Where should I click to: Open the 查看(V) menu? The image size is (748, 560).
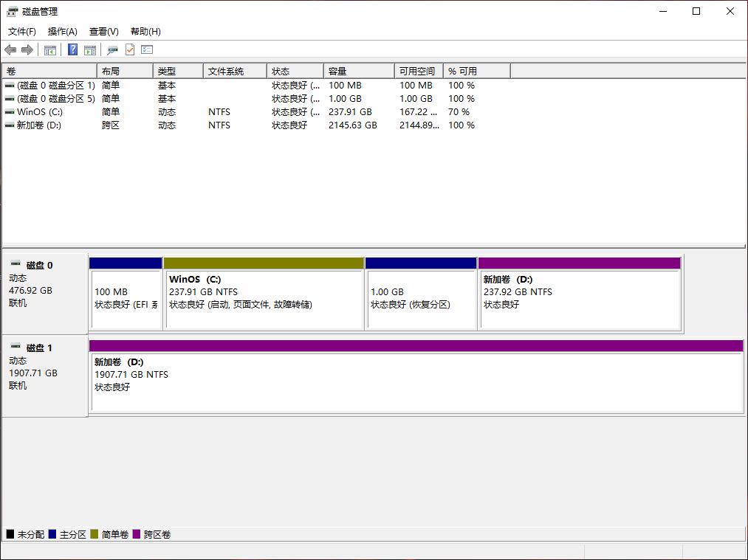pyautogui.click(x=103, y=31)
